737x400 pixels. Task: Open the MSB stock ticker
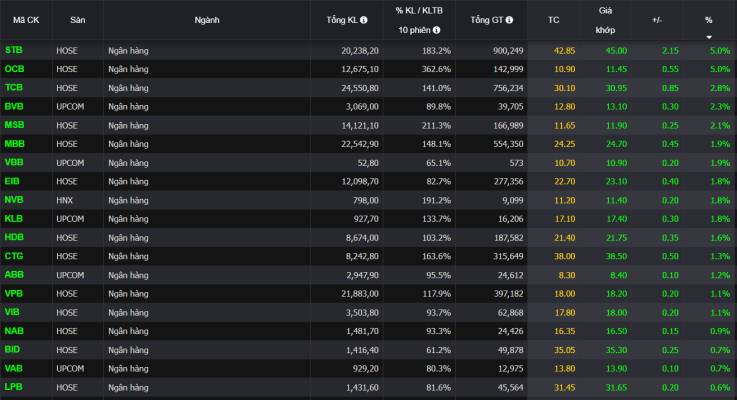click(14, 125)
